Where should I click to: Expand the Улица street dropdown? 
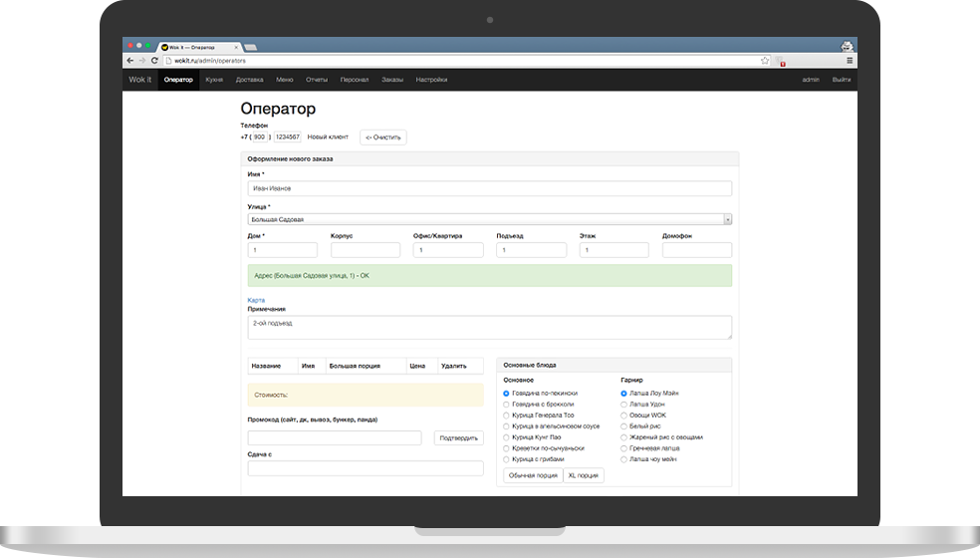tap(727, 219)
